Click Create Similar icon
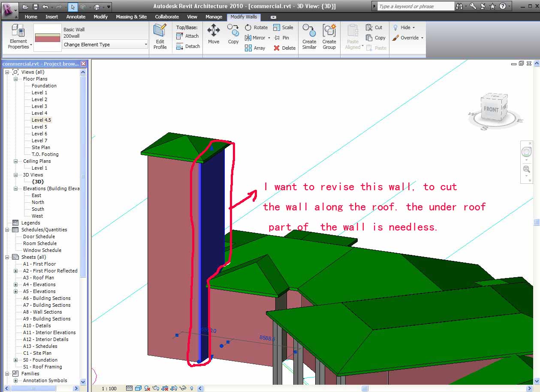Screen dimensions: 540x392 click(309, 36)
